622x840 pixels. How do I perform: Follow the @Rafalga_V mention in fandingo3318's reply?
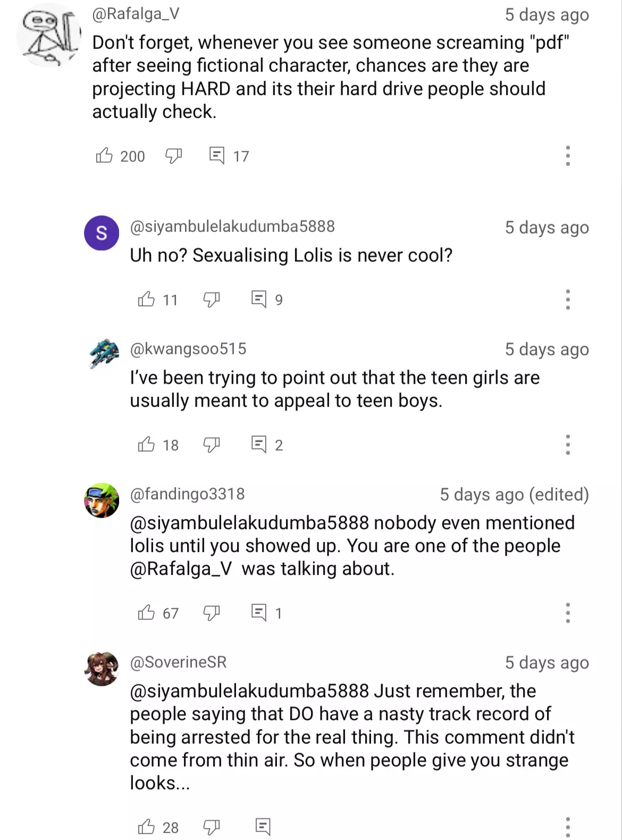click(181, 569)
